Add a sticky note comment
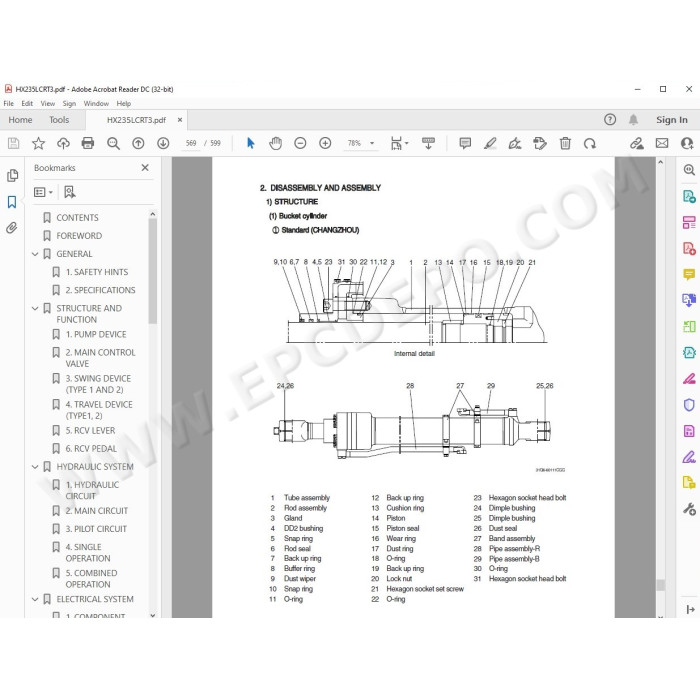700x700 pixels. pos(465,143)
